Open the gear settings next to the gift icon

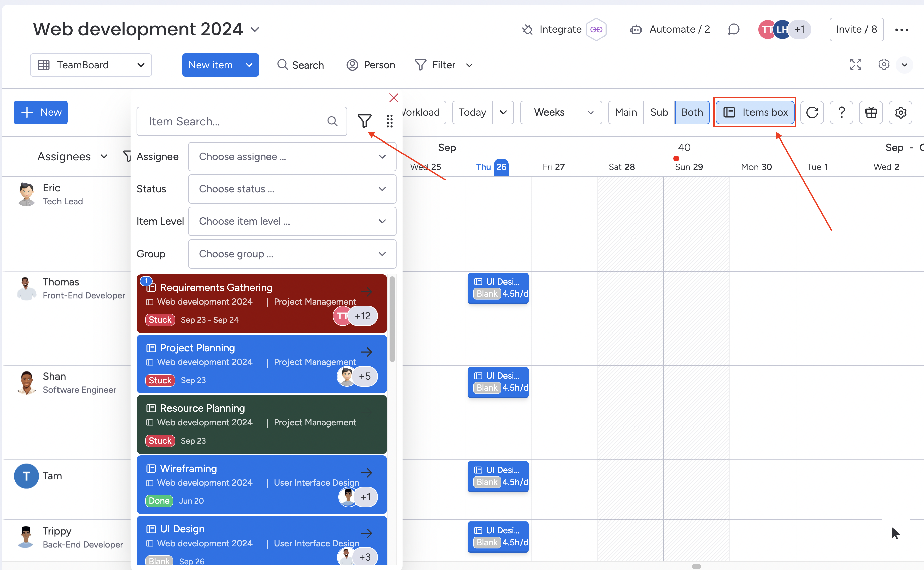[900, 112]
